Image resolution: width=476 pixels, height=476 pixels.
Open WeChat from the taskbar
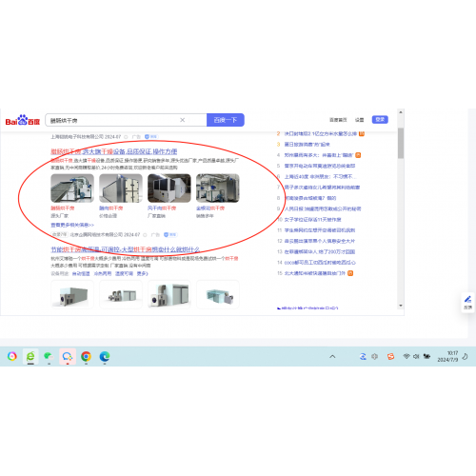pos(49,356)
